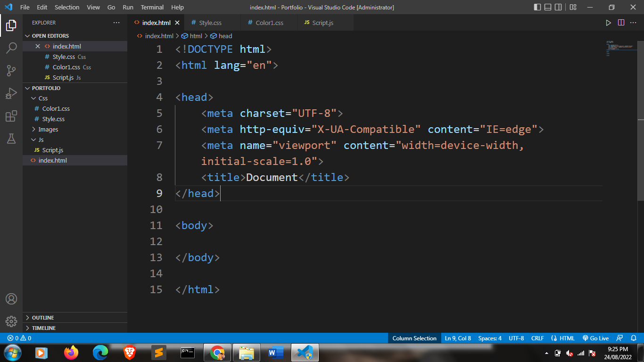644x362 pixels.
Task: Open Customize Layout icon
Action: tap(573, 7)
